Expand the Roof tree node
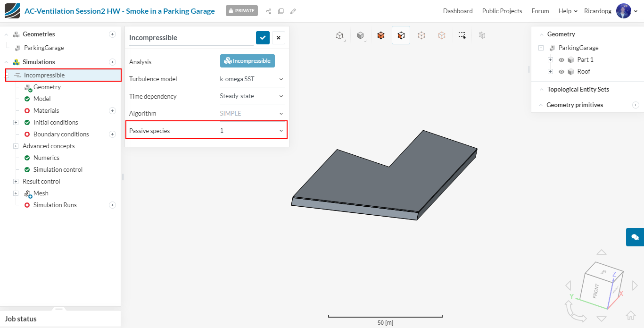Screen dimensions: 644x328 click(550, 71)
